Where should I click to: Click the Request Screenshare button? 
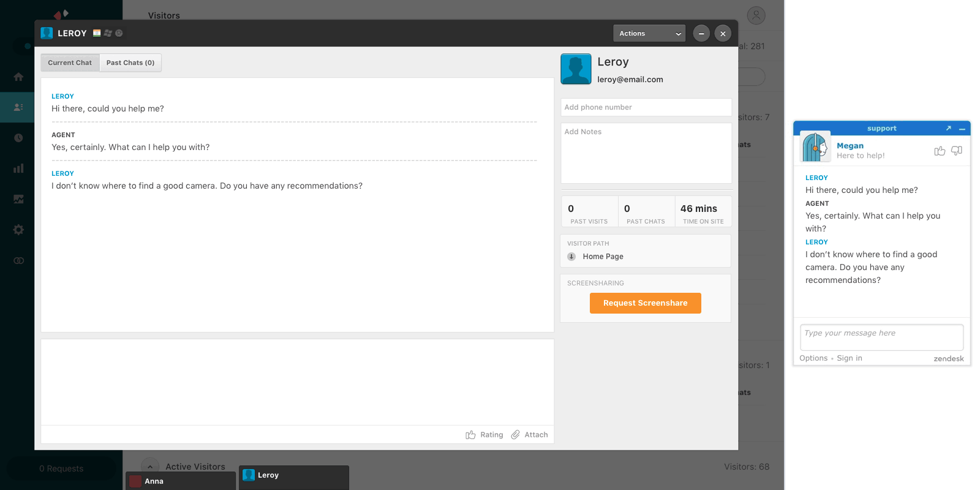click(x=645, y=303)
